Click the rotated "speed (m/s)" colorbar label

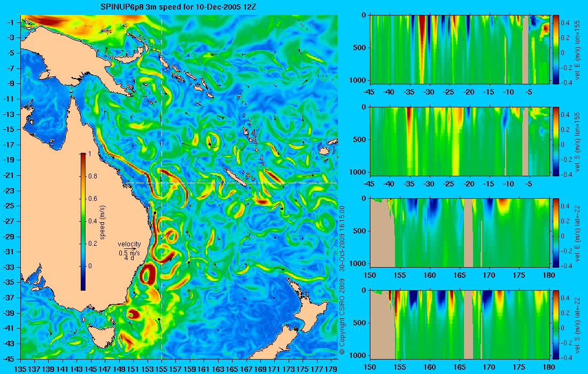pos(103,222)
